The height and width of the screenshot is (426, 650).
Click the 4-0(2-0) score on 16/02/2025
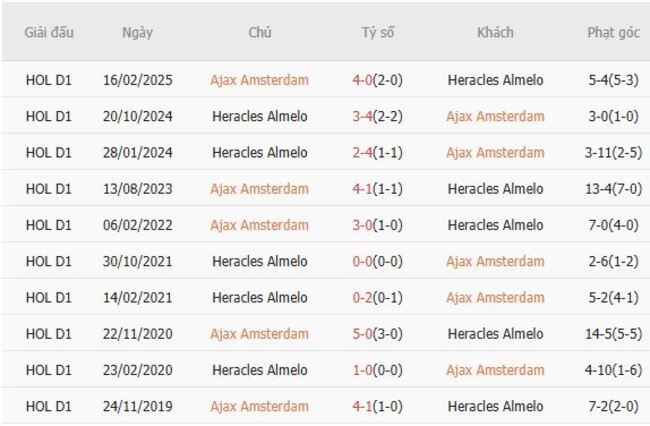pyautogui.click(x=378, y=80)
